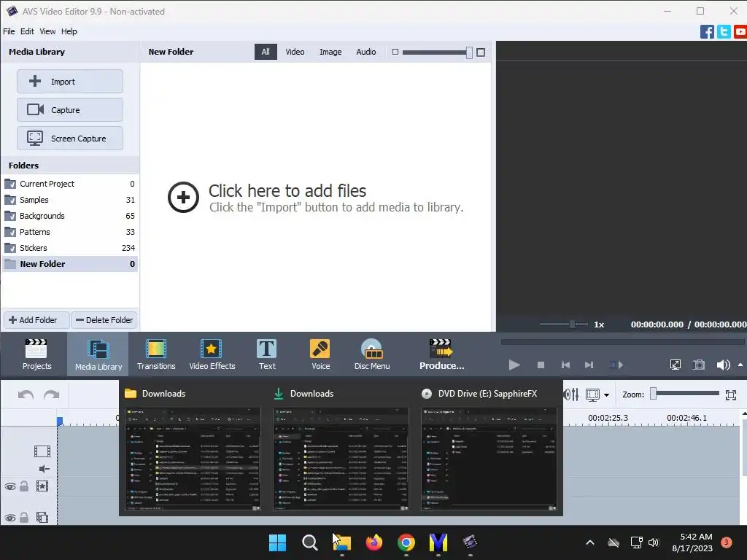Toggle visibility of the video overlay track
Image resolution: width=747 pixels, height=560 pixels.
click(10, 518)
